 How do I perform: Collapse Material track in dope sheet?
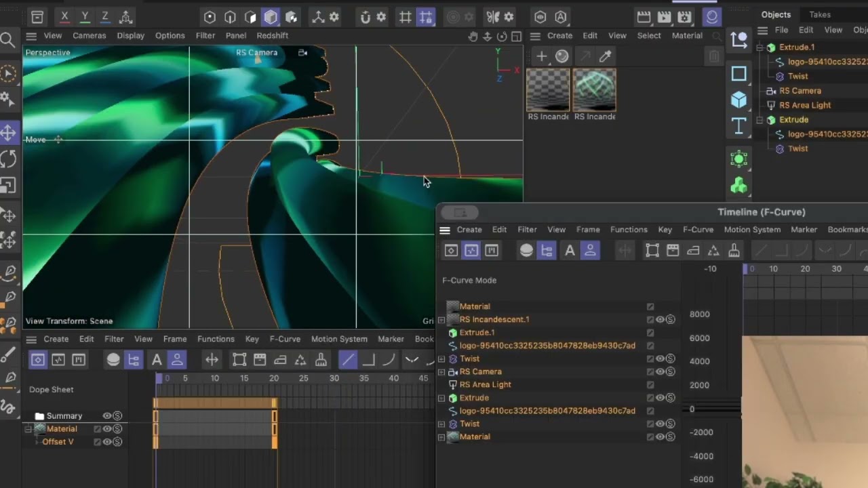pyautogui.click(x=28, y=429)
